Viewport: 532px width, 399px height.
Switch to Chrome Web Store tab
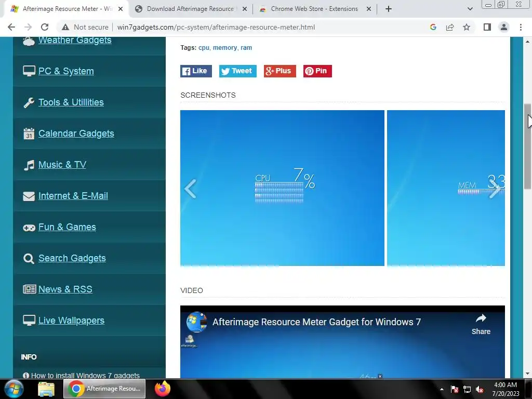click(x=314, y=9)
